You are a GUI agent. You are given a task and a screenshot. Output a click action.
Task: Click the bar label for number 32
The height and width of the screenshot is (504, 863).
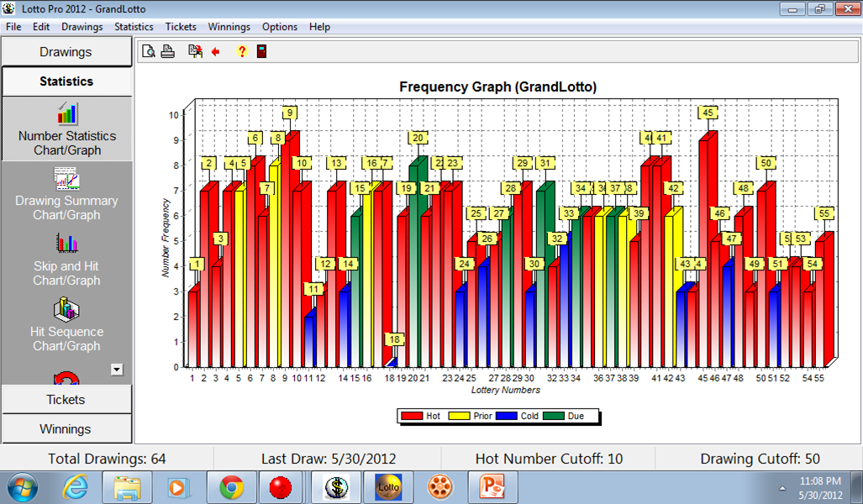pos(557,239)
